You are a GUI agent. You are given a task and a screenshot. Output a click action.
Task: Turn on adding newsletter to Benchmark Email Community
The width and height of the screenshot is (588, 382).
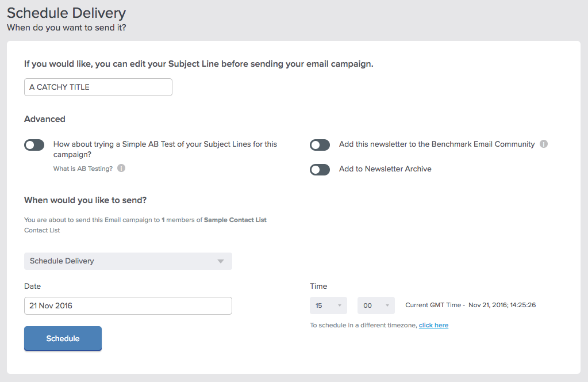[320, 145]
